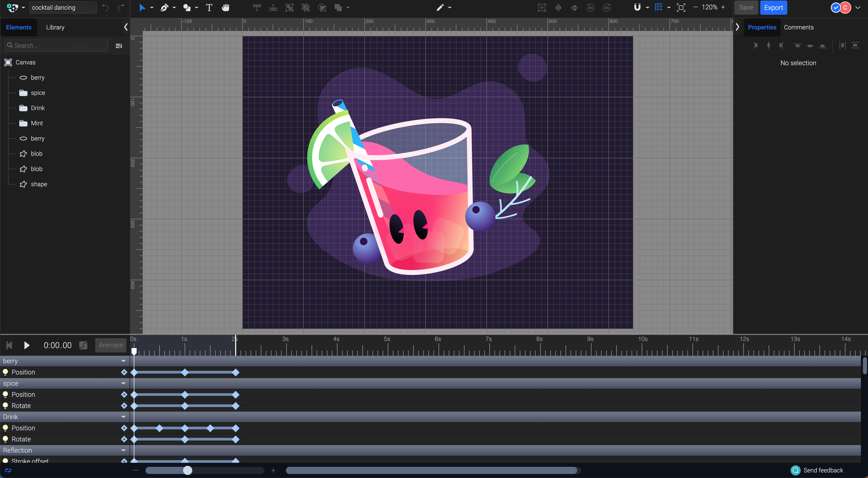Click the fit-to-screen icon

[x=681, y=7]
